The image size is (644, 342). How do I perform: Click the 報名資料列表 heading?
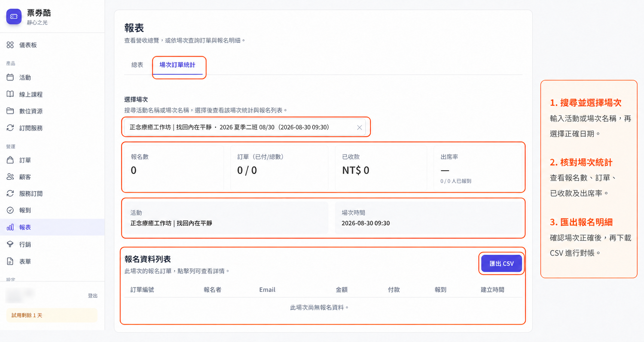147,259
